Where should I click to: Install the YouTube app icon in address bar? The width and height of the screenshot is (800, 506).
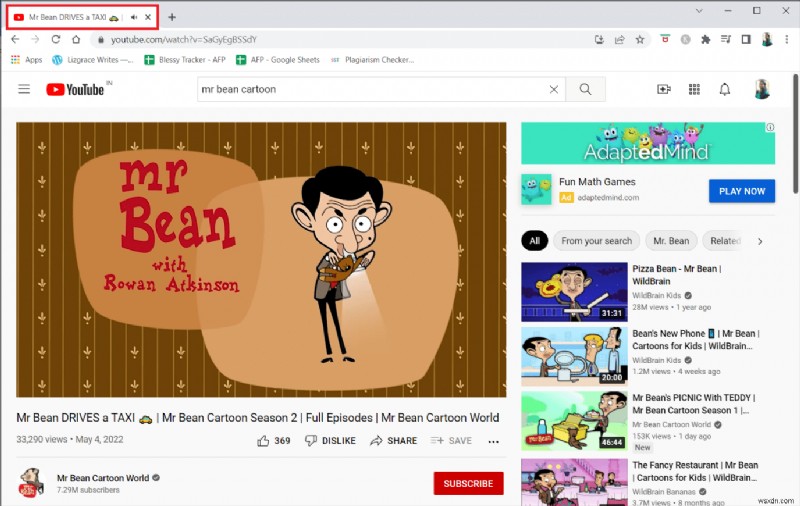click(599, 39)
